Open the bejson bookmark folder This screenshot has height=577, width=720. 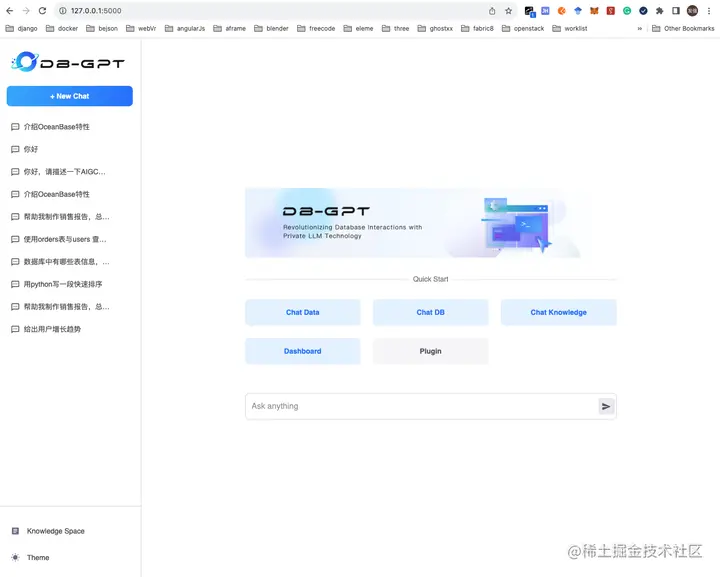102,28
